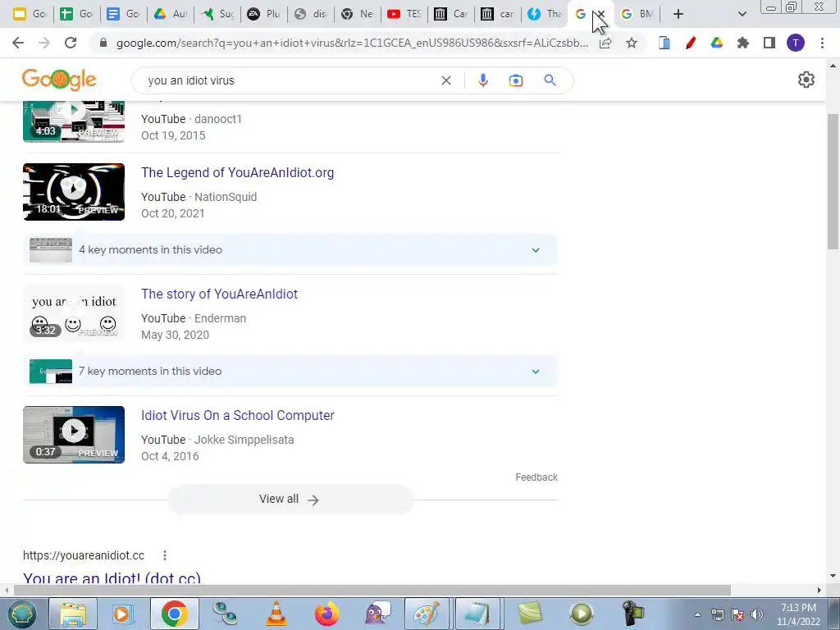The height and width of the screenshot is (630, 840).
Task: Switch to the EA Plu tab
Action: click(263, 14)
